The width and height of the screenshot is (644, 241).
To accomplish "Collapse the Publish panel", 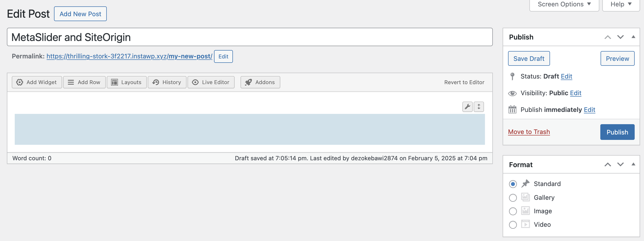I will pos(633,37).
